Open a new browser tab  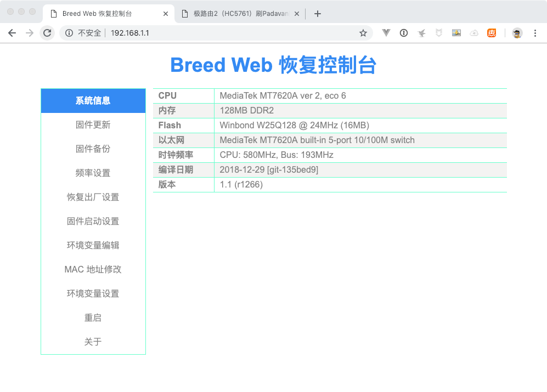pyautogui.click(x=317, y=13)
